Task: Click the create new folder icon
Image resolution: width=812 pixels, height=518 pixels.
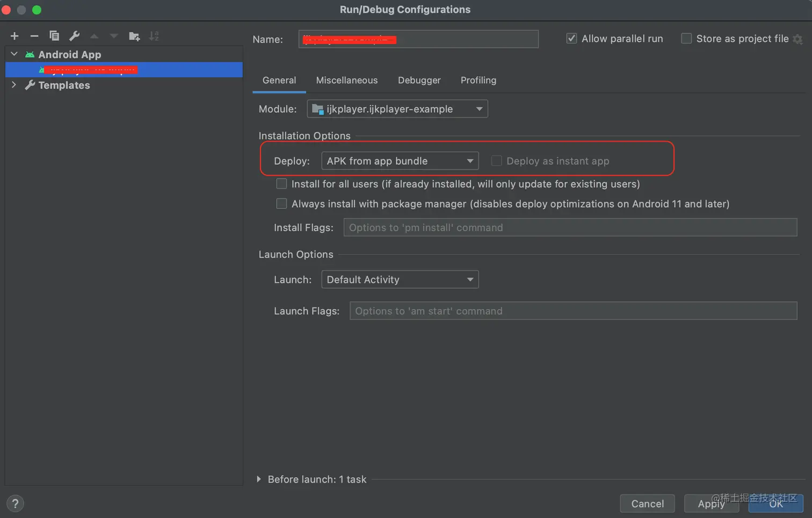Action: [134, 36]
